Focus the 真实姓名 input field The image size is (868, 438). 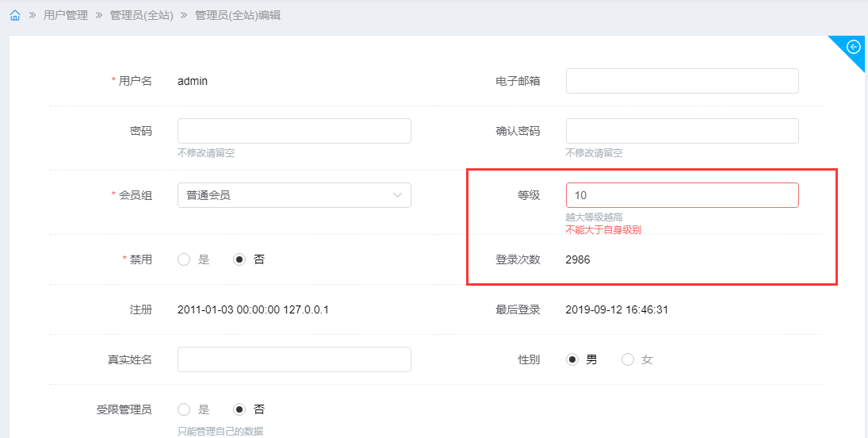[x=294, y=359]
